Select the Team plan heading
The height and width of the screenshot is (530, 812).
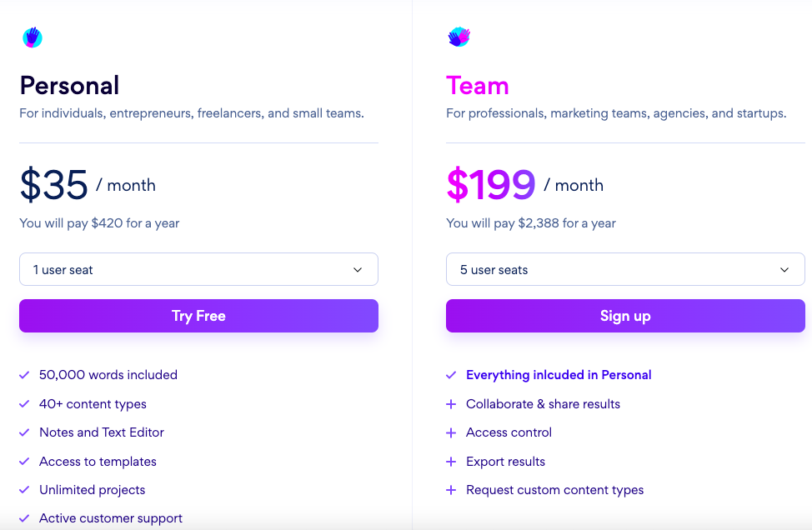point(478,85)
